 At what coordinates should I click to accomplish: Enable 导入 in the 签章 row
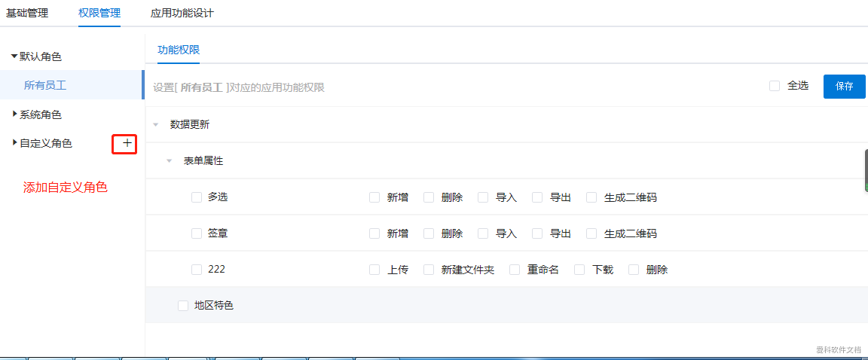click(483, 234)
